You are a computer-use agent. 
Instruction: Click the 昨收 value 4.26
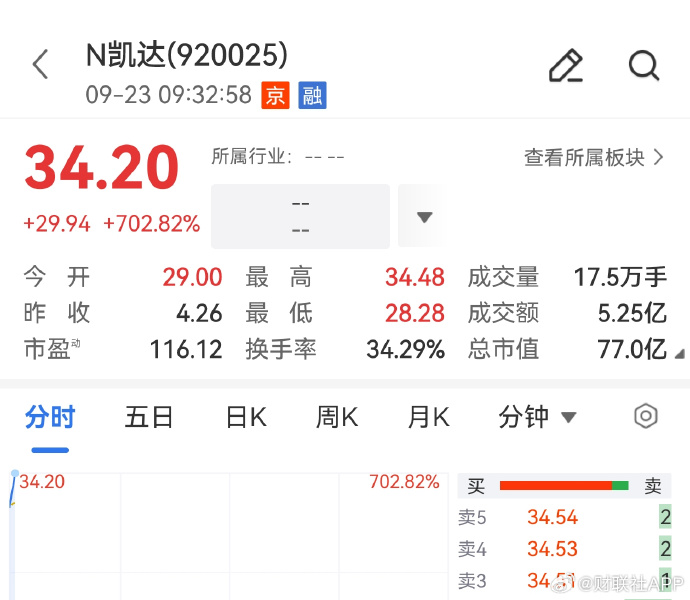199,313
